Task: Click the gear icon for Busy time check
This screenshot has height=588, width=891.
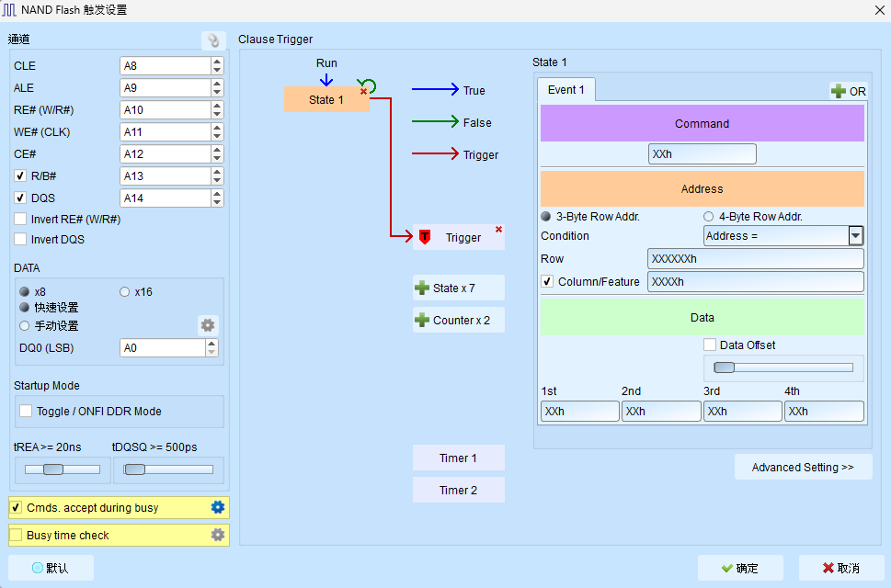Action: tap(218, 535)
